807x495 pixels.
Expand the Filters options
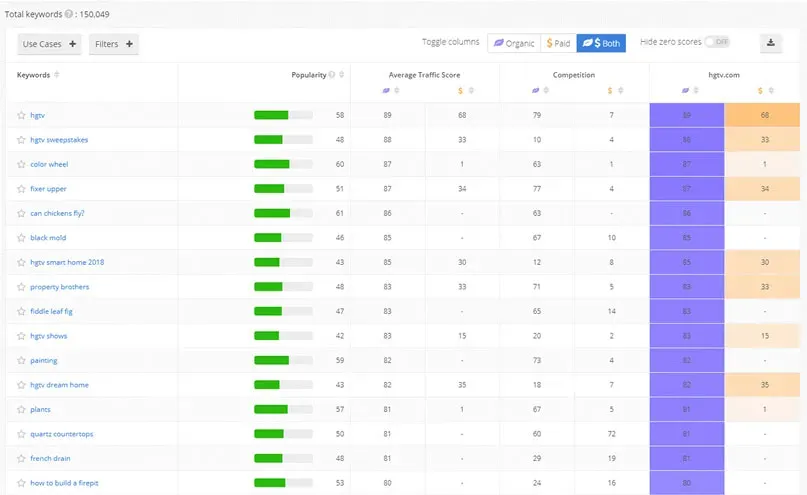pos(114,44)
